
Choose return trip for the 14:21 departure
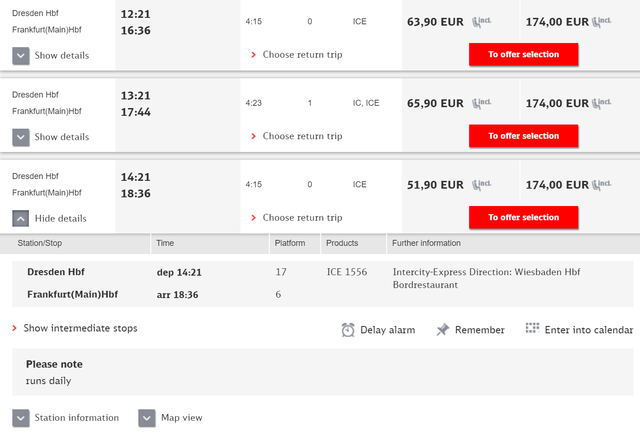297,218
